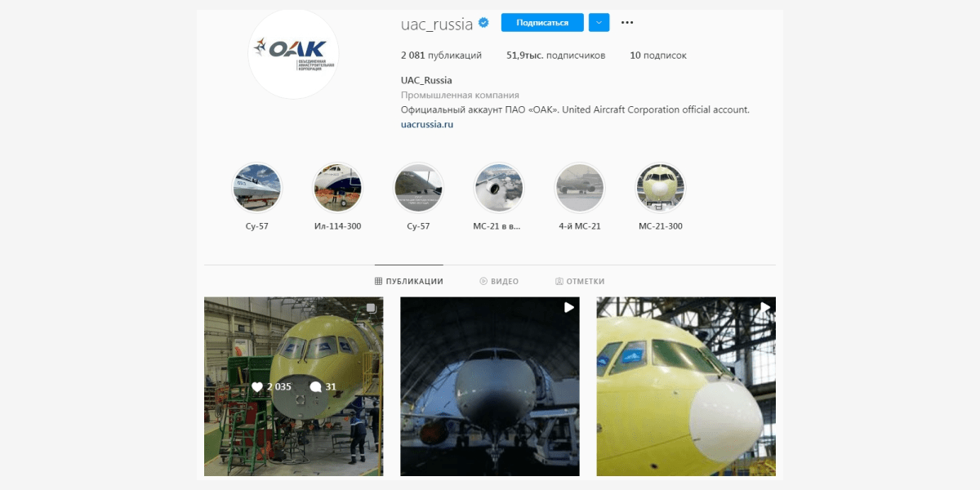Click the heart likes icon on first post
Screen dimensions: 980x490
[x=257, y=386]
